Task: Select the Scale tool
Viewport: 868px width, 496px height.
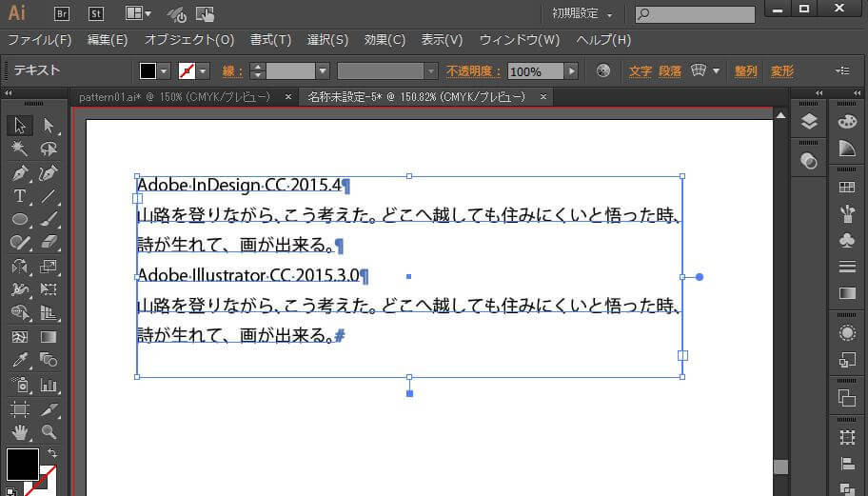Action: click(49, 267)
